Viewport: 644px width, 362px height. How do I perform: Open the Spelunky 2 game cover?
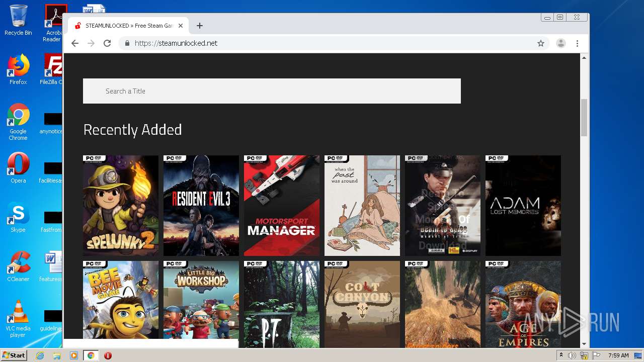coord(121,206)
